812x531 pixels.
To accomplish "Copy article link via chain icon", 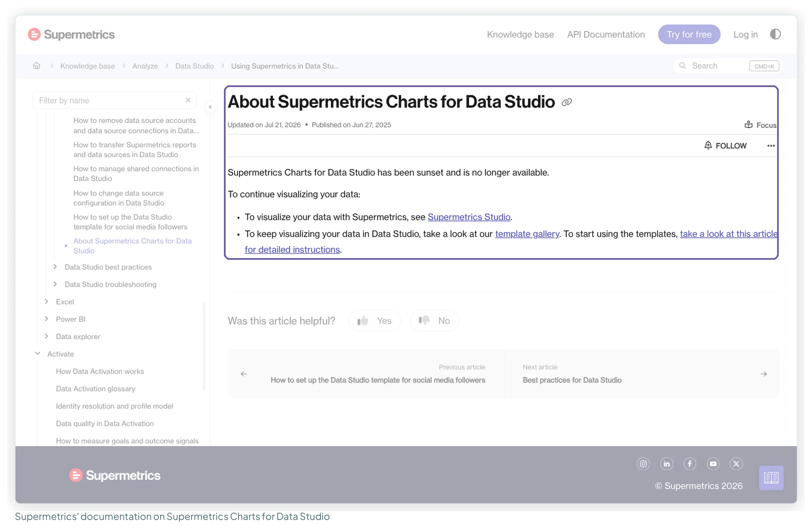I will click(x=567, y=102).
